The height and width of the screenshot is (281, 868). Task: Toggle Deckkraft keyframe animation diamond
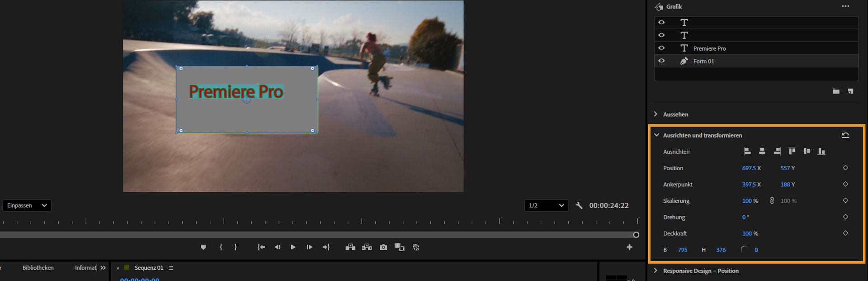845,233
